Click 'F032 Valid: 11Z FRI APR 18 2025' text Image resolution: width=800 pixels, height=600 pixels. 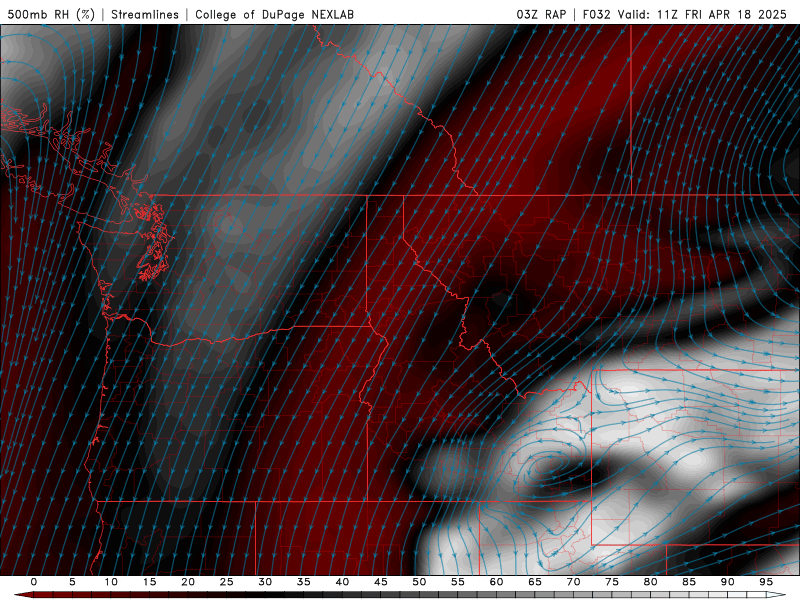pos(685,14)
